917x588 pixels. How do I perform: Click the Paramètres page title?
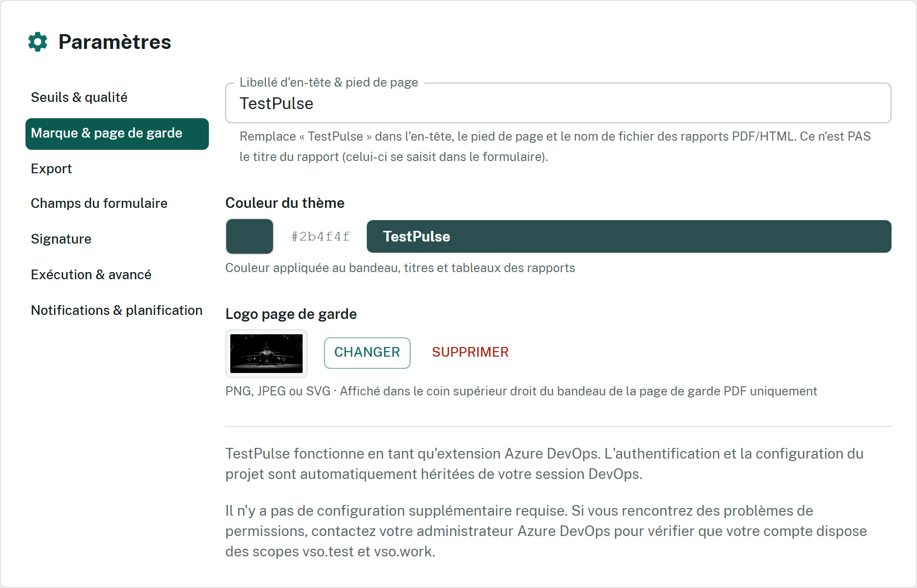point(115,42)
